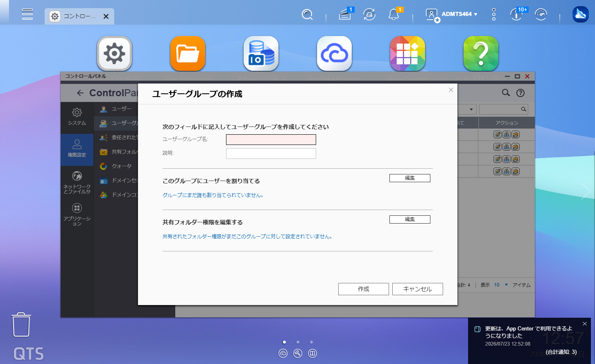Open the myQNAPcloud desktop icon
The width and height of the screenshot is (595, 364).
[x=334, y=53]
